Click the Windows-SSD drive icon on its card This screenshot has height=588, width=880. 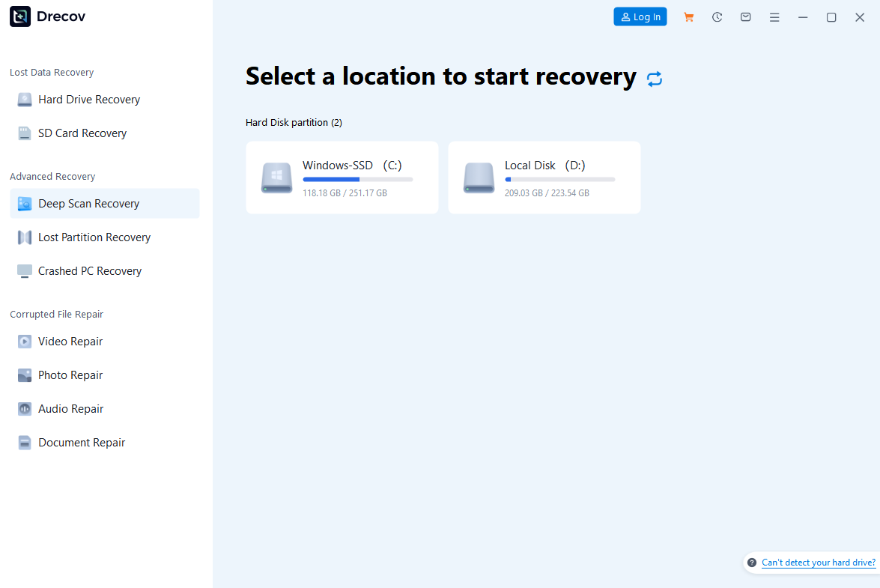[276, 178]
